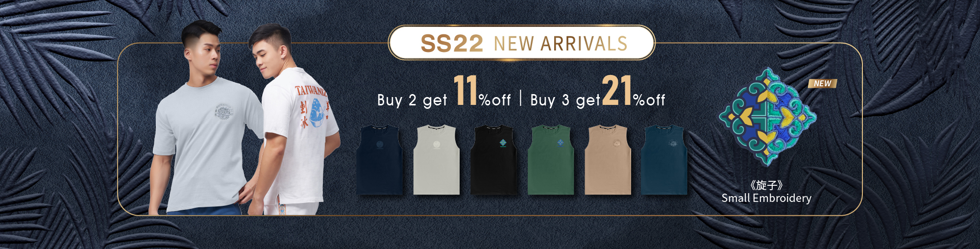Click the NEW badge label
This screenshot has height=249, width=980.
point(823,84)
